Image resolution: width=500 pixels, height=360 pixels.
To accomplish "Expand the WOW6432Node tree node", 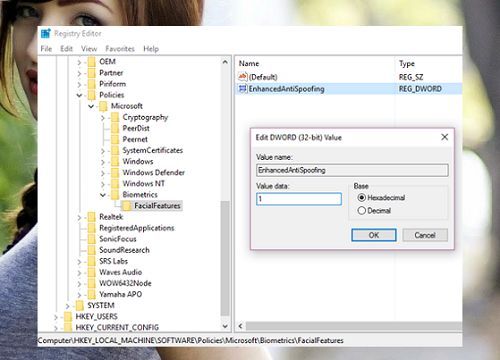I will (x=79, y=284).
